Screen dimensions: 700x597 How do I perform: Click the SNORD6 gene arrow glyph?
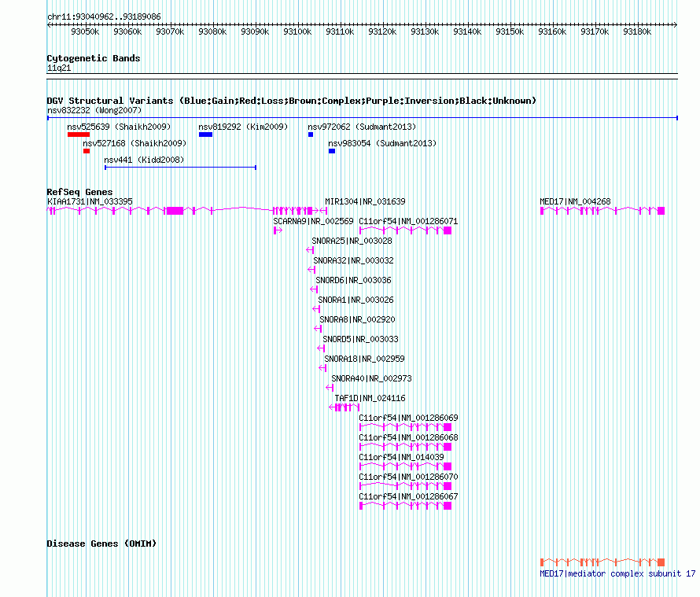pyautogui.click(x=314, y=289)
